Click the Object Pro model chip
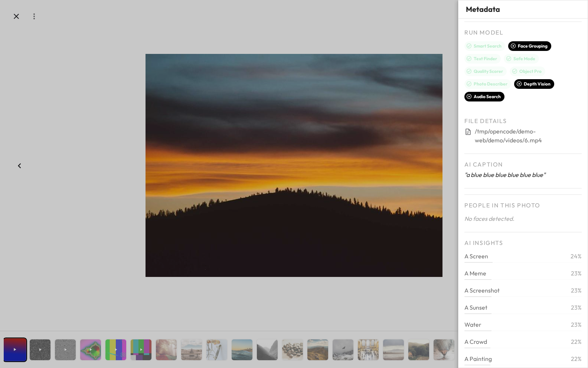Image resolution: width=588 pixels, height=368 pixels. (x=527, y=71)
